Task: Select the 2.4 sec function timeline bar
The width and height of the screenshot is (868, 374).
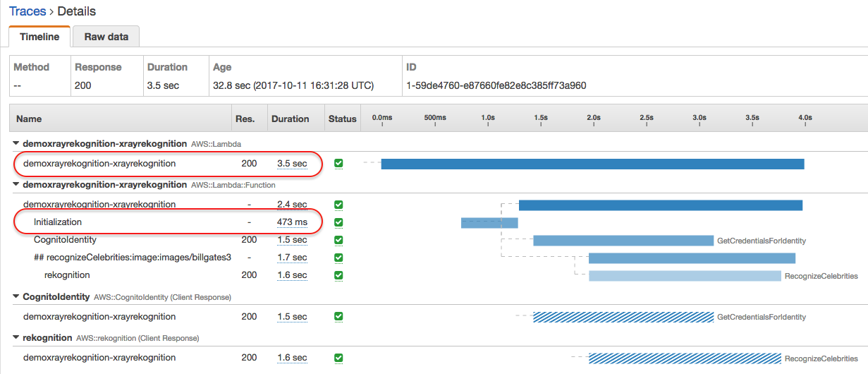Action: (x=661, y=205)
